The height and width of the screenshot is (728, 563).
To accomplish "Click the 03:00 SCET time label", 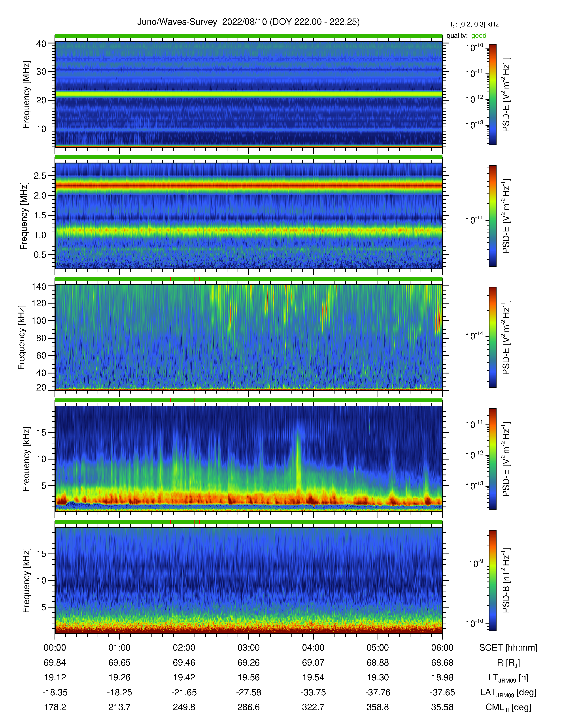I will 248,648.
